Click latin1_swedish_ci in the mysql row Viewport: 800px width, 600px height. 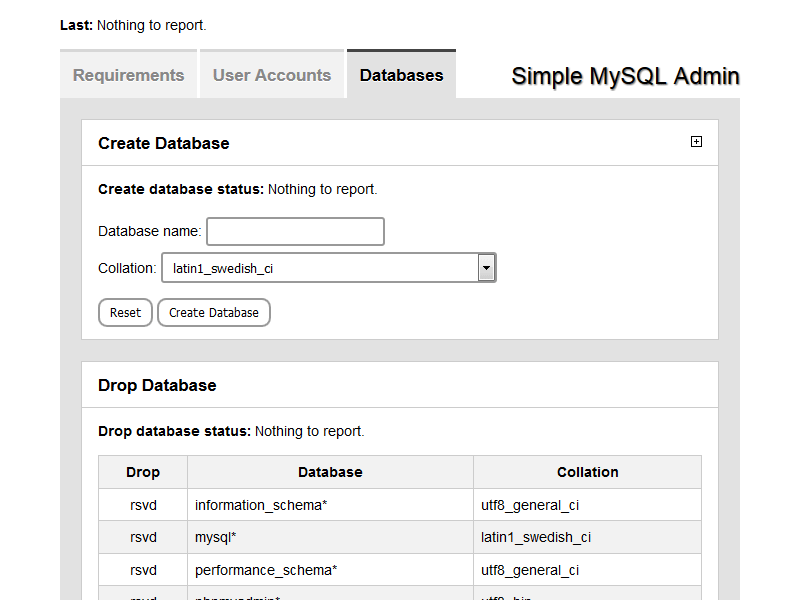pyautogui.click(x=536, y=537)
